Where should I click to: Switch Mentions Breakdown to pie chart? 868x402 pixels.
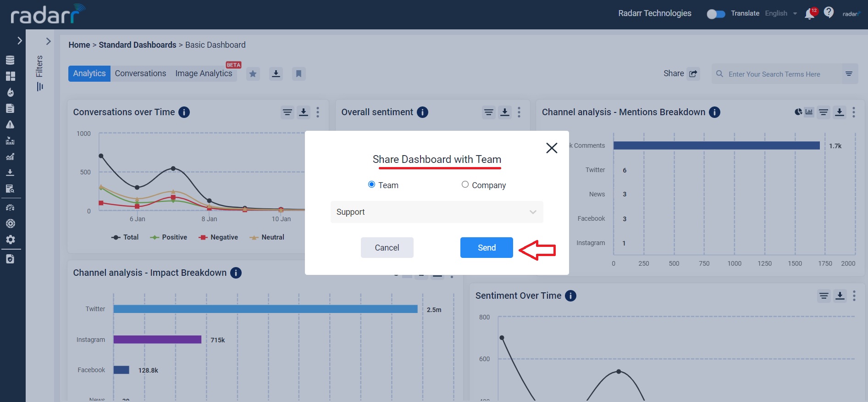tap(798, 112)
